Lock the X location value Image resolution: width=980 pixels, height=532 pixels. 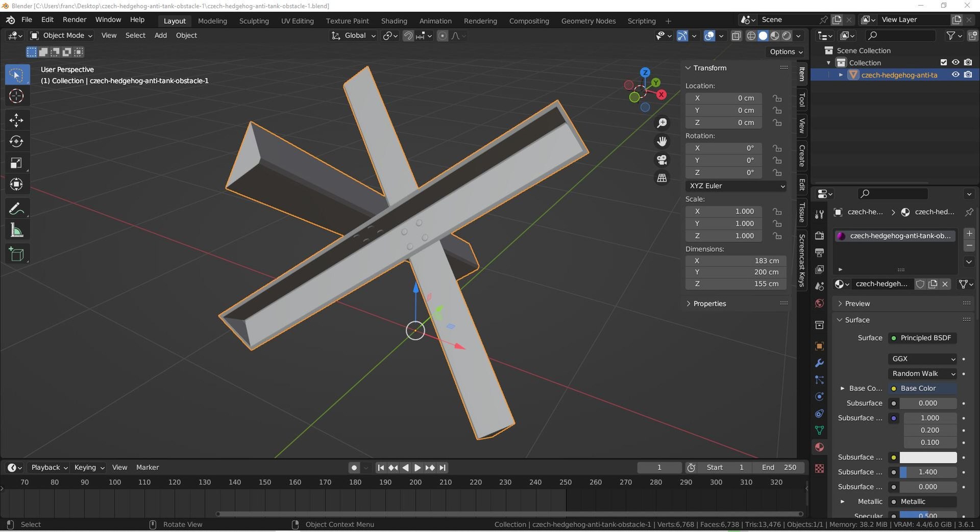777,98
